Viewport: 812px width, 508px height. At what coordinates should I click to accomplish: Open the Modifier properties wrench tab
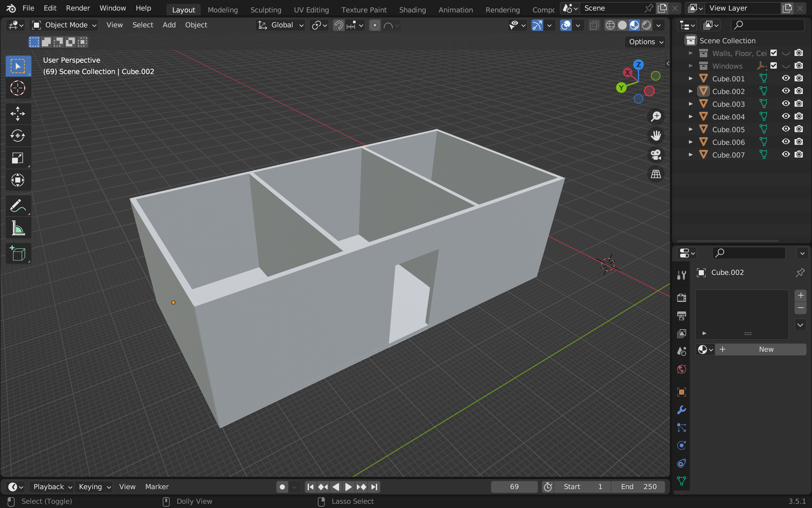click(681, 410)
